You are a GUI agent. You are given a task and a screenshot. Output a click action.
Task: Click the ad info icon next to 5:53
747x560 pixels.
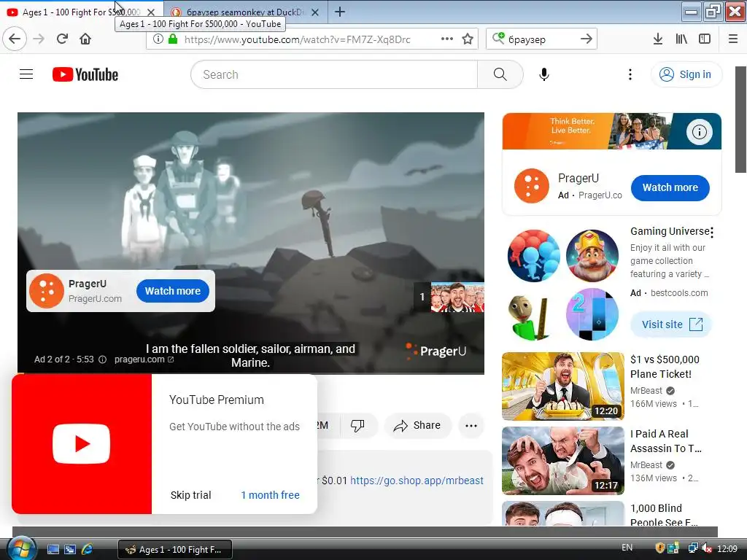pos(102,359)
